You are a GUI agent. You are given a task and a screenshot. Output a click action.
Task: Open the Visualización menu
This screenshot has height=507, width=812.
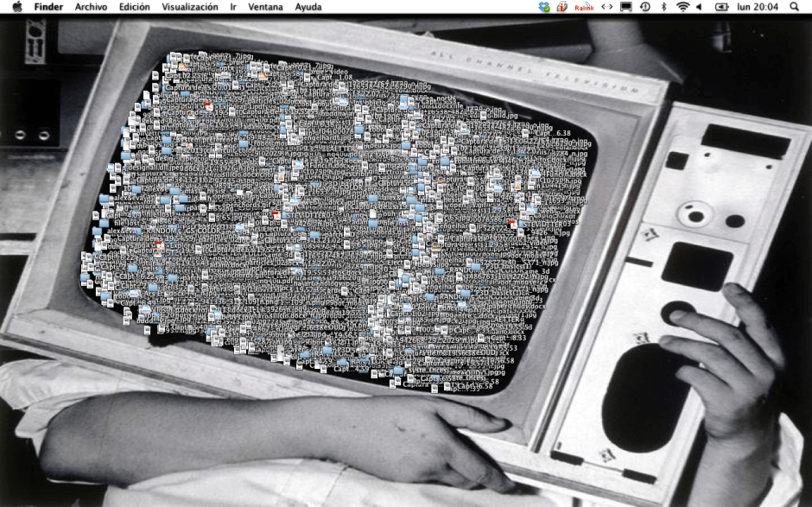click(x=190, y=7)
